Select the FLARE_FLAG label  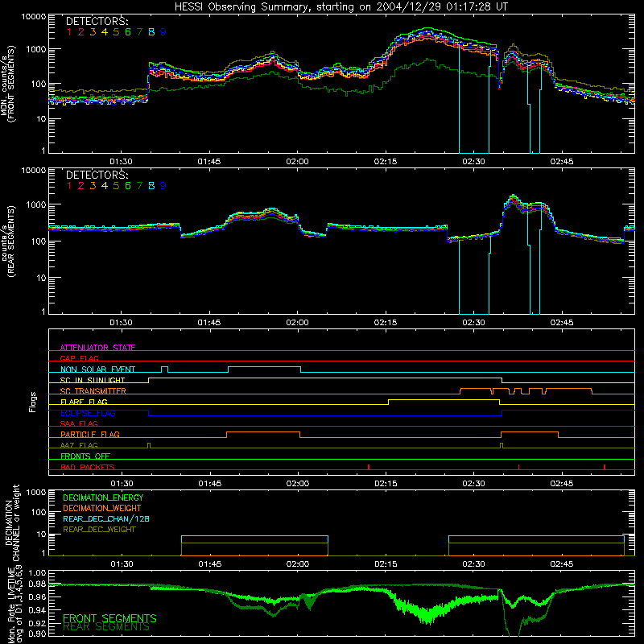[84, 402]
